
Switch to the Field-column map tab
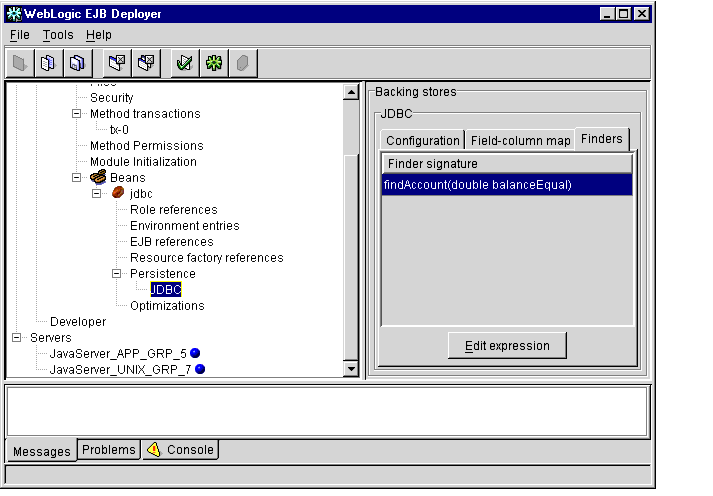520,140
